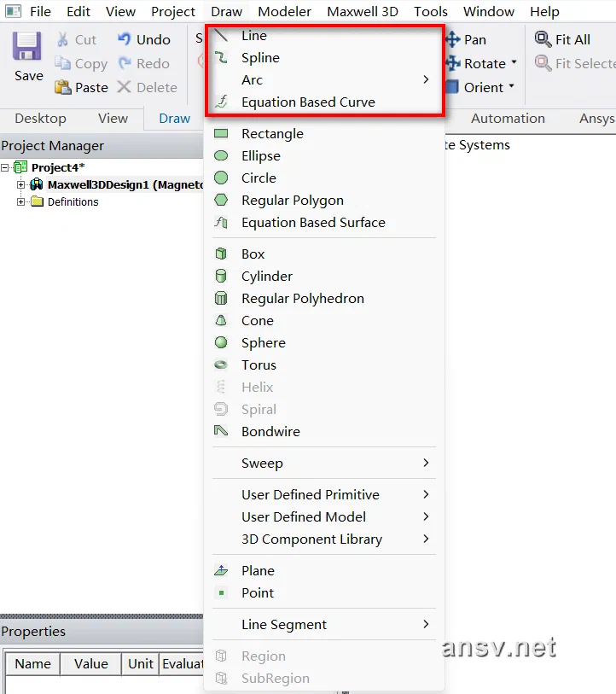Click the Value column header

(x=91, y=664)
